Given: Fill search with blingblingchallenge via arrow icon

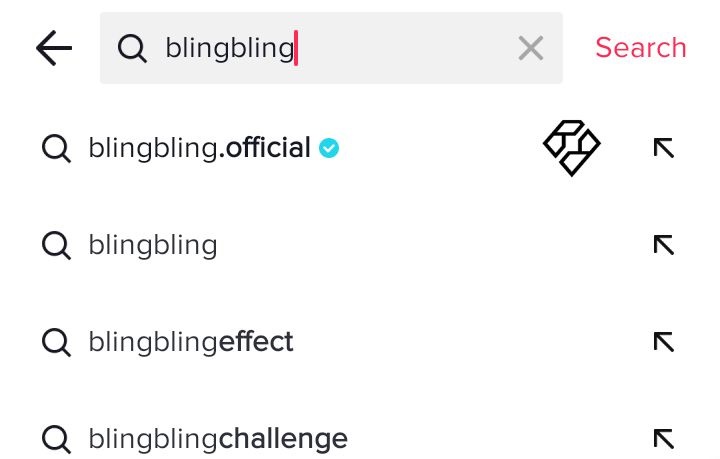Looking at the screenshot, I should (664, 439).
